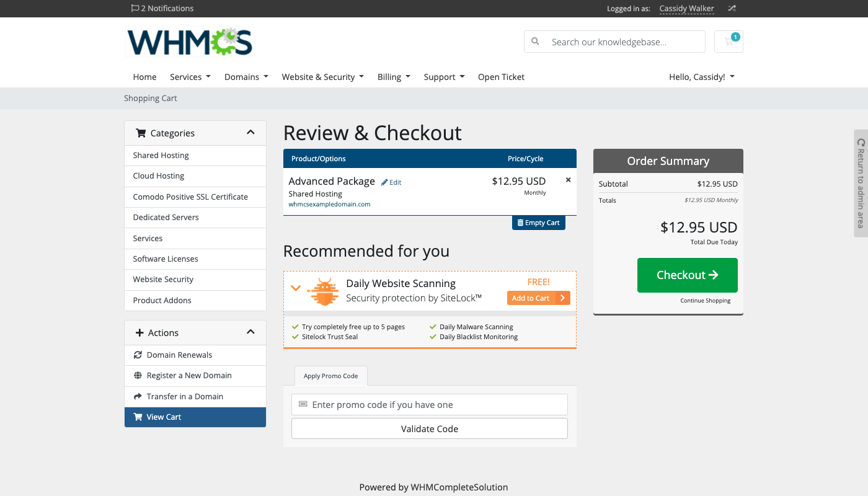Collapse the Actions panel chevron
868x496 pixels.
click(x=250, y=332)
